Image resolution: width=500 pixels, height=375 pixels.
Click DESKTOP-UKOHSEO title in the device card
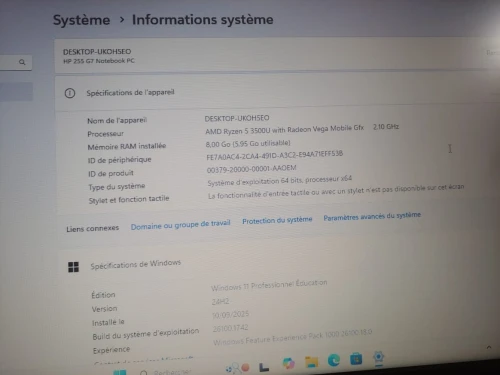[x=97, y=52]
